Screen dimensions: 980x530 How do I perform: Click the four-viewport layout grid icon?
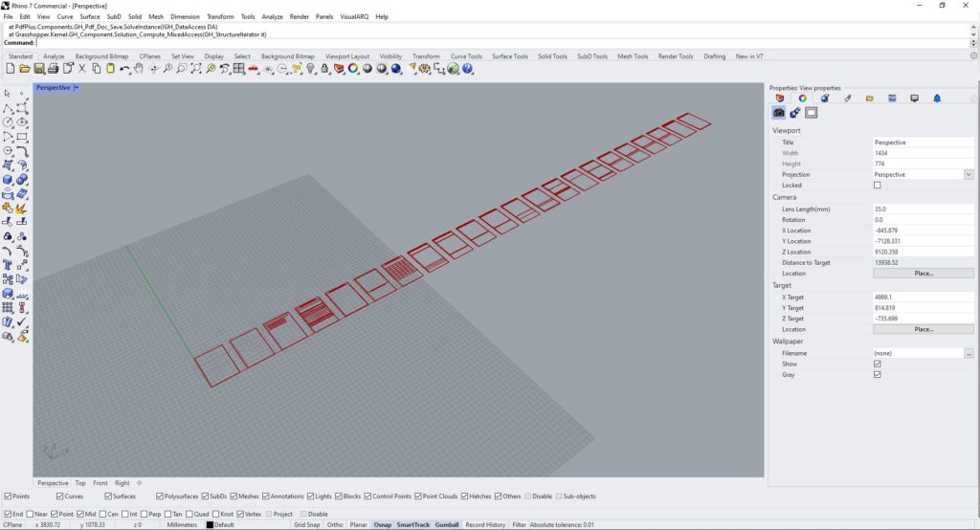pos(238,69)
